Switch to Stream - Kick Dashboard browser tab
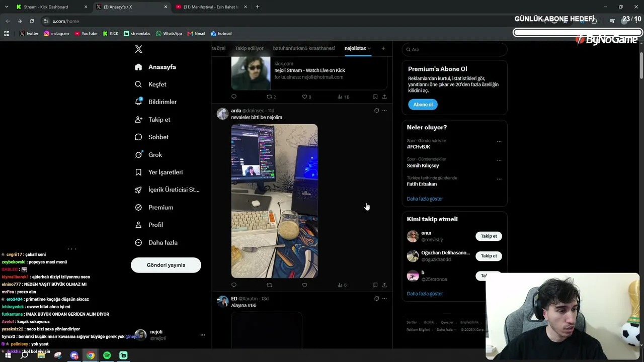Viewport: 644px width, 362px height. tap(52, 7)
